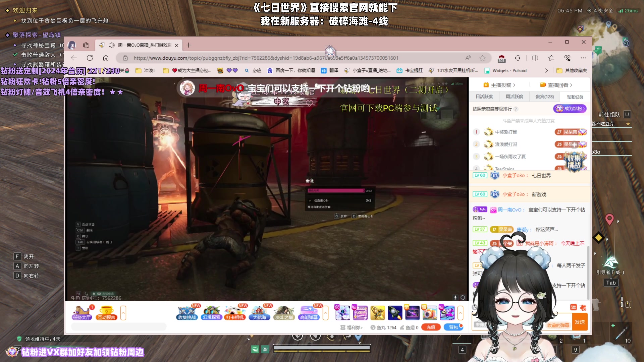Viewport: 644px width, 362px height.
Task: Click the 成为钻粉 button
Action: [570, 109]
